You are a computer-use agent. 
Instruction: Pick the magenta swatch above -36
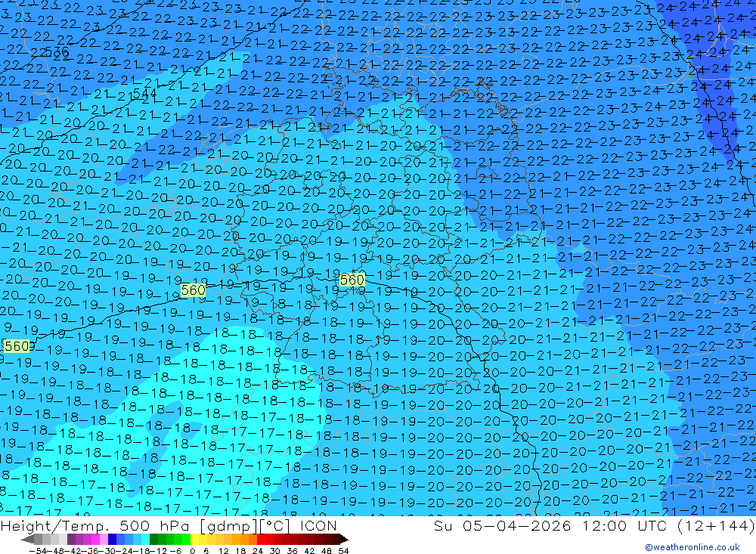click(95, 539)
